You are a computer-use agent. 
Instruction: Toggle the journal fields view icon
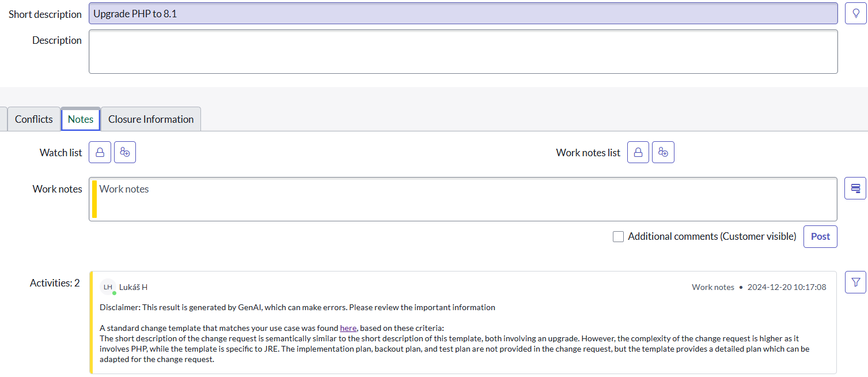tap(855, 188)
